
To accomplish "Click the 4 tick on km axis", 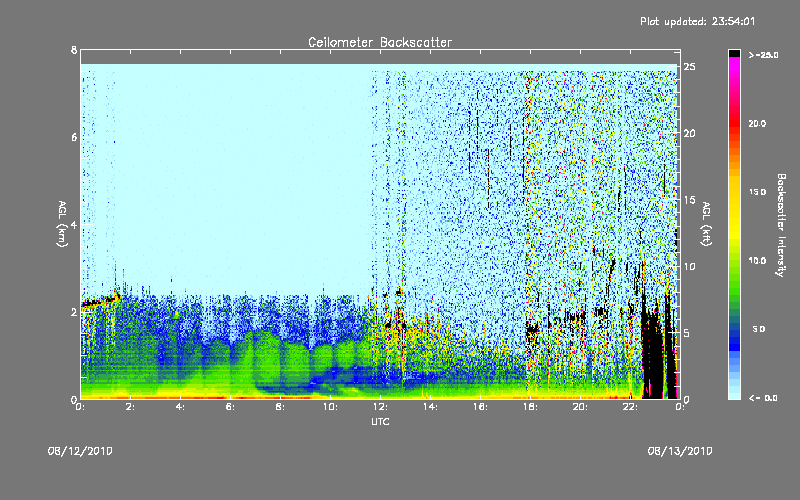I will coord(74,224).
